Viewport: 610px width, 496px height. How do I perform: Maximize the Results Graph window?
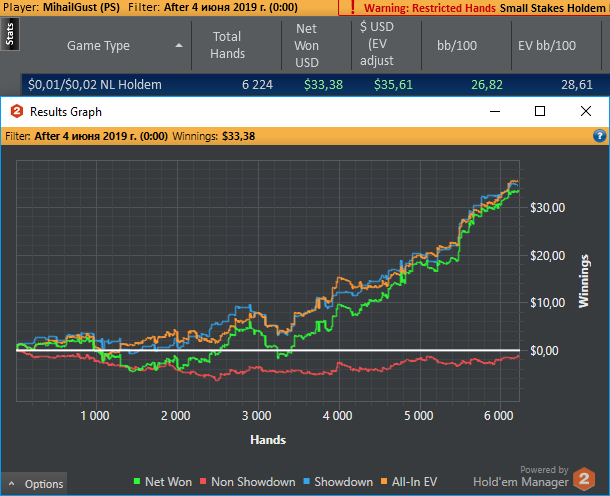tap(540, 112)
